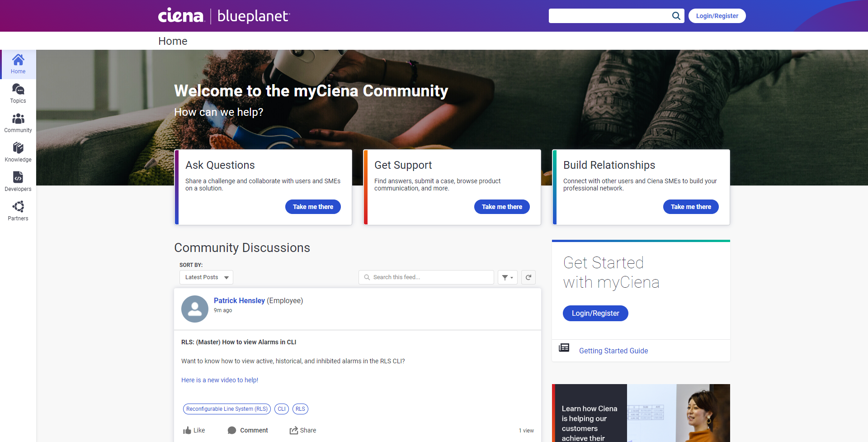Open the feed filter dropdown
The width and height of the screenshot is (868, 442).
pyautogui.click(x=507, y=277)
